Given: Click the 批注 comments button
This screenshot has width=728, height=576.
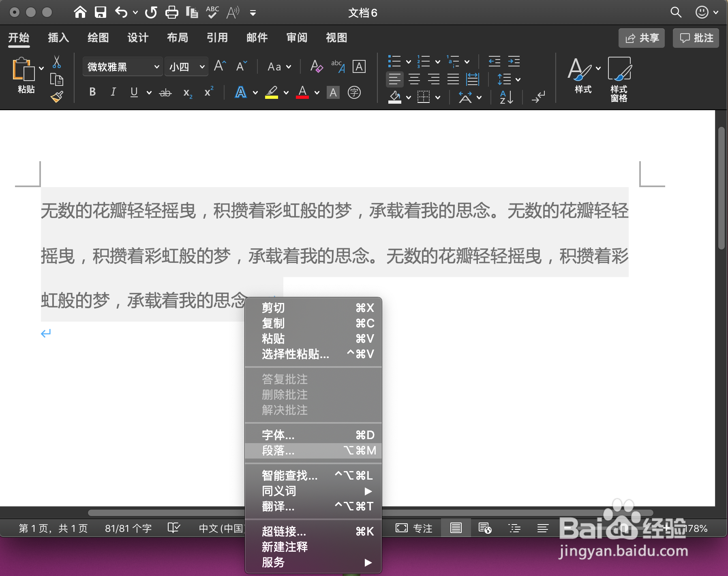Looking at the screenshot, I should 696,38.
